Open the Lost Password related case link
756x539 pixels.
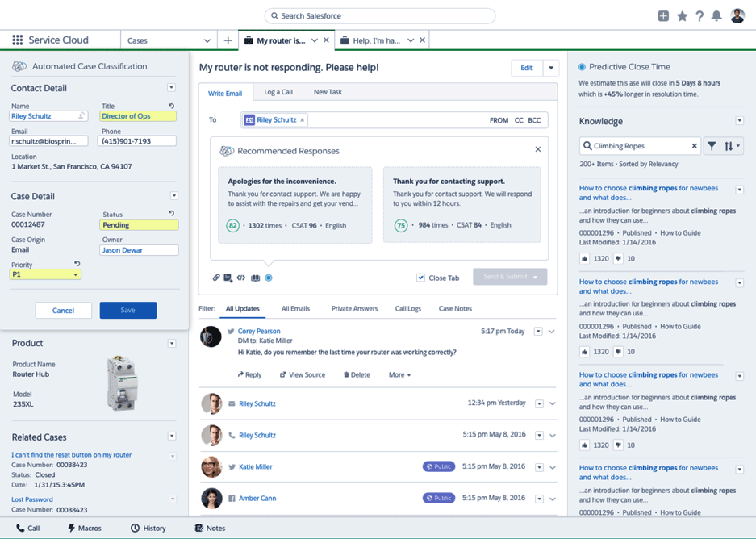pyautogui.click(x=31, y=499)
